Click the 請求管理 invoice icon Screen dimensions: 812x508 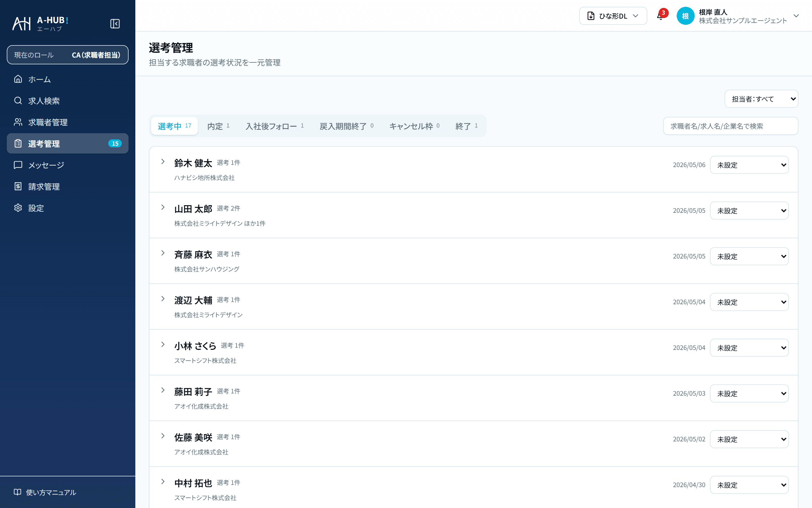[x=18, y=187]
